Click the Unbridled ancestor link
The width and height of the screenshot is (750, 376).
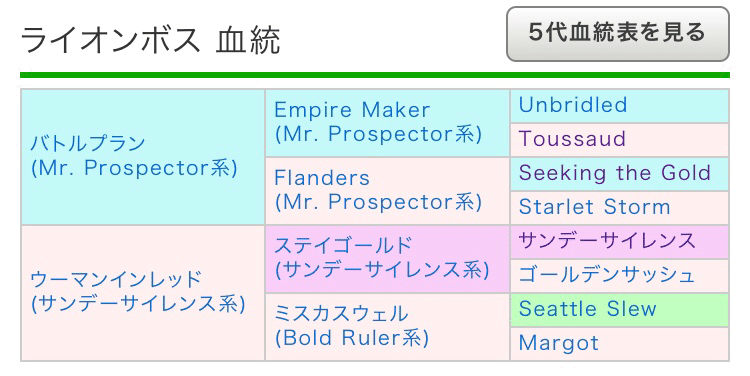tap(573, 105)
